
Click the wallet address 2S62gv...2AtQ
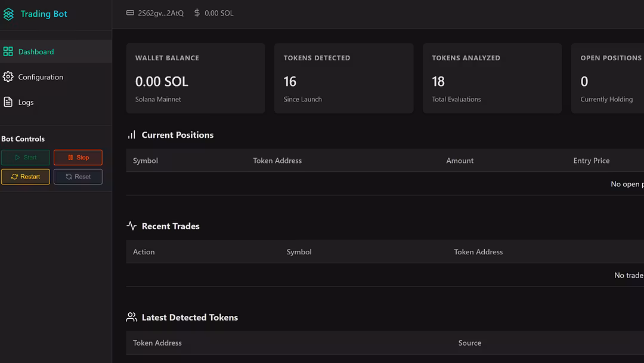tap(160, 13)
